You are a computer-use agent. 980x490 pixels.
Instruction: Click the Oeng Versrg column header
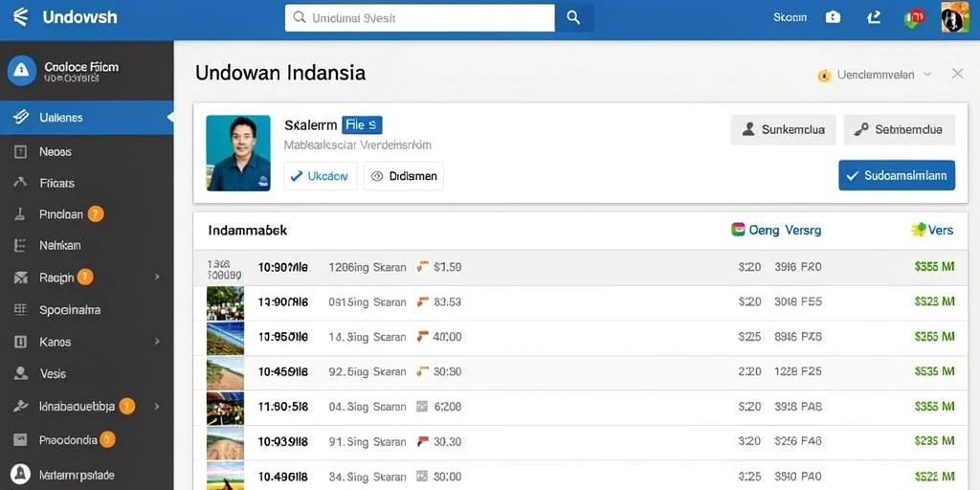(785, 230)
